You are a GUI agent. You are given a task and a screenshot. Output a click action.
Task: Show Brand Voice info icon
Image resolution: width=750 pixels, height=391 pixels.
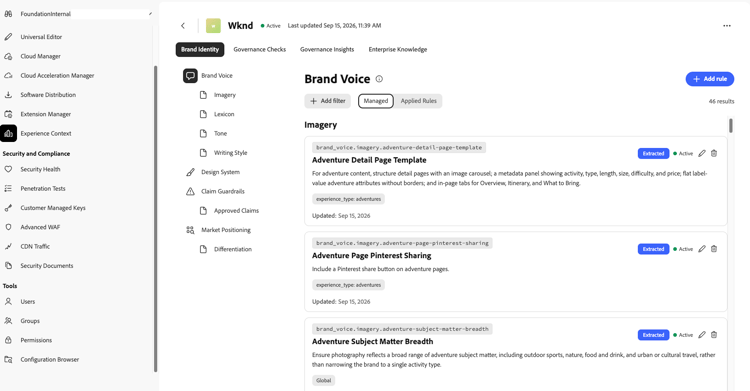coord(379,79)
